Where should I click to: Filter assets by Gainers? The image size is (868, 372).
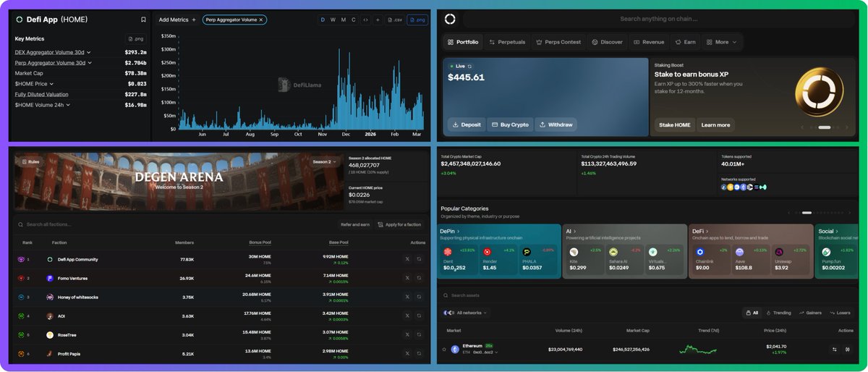tap(810, 313)
